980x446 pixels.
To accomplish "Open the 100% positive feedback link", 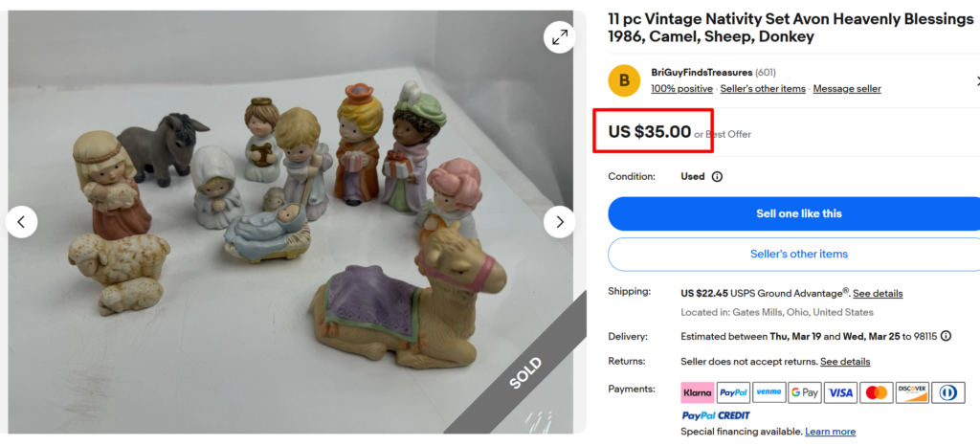I will coord(681,89).
